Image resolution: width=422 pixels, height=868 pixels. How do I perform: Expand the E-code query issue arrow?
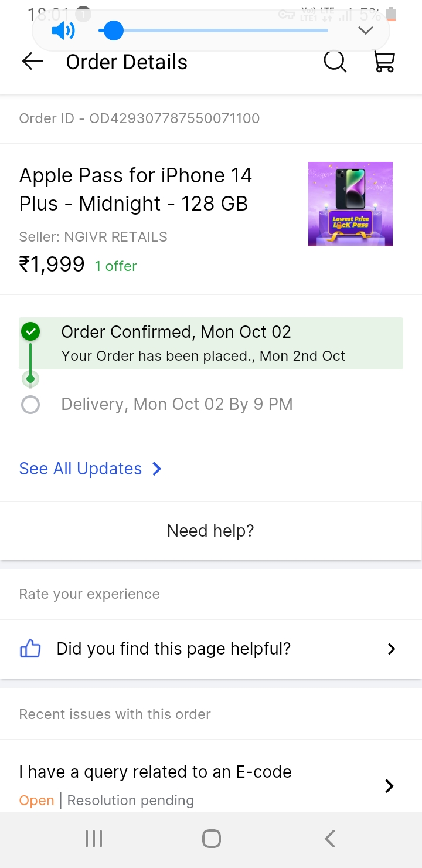pos(389,786)
